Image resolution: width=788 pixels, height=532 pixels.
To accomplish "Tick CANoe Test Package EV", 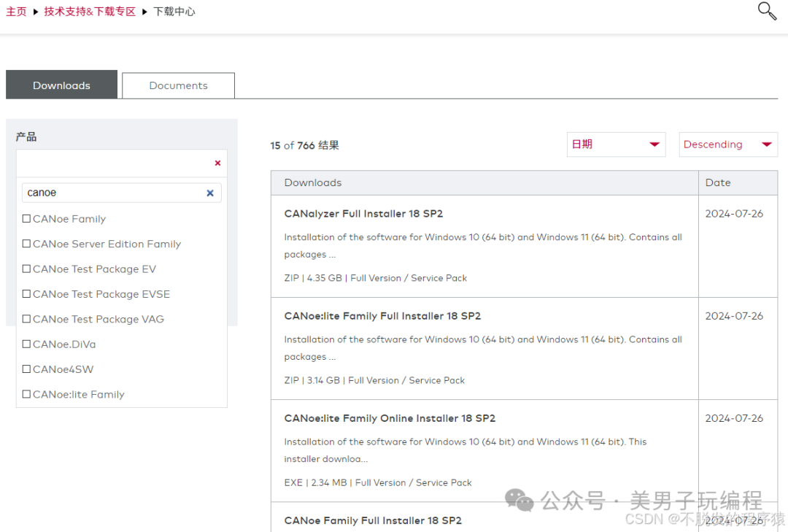I will (x=27, y=269).
